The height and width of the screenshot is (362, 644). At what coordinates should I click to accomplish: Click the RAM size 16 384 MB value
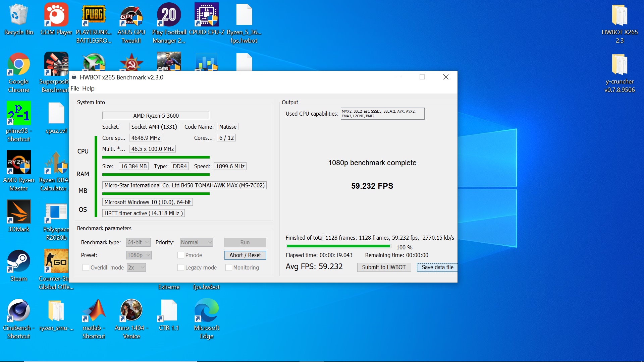click(134, 166)
